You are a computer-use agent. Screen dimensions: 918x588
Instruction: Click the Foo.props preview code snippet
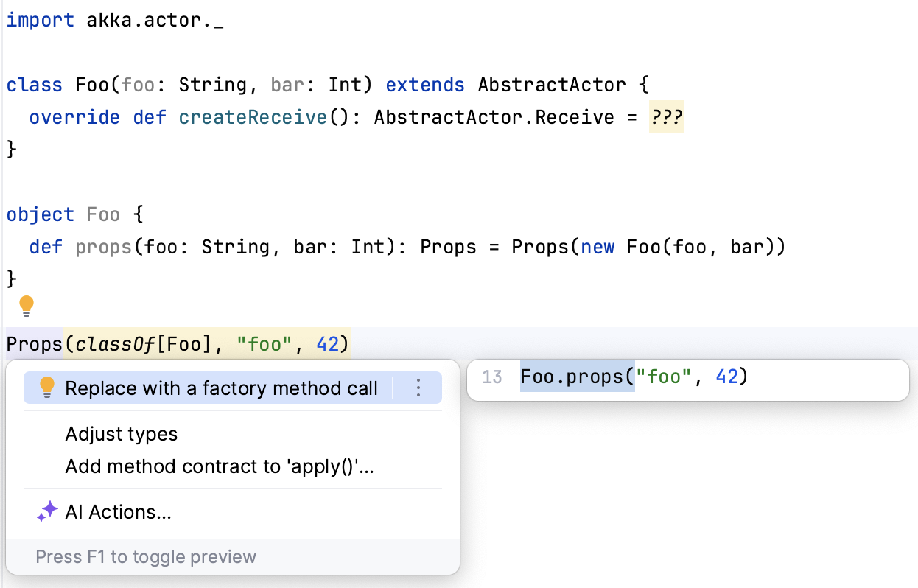coord(634,377)
